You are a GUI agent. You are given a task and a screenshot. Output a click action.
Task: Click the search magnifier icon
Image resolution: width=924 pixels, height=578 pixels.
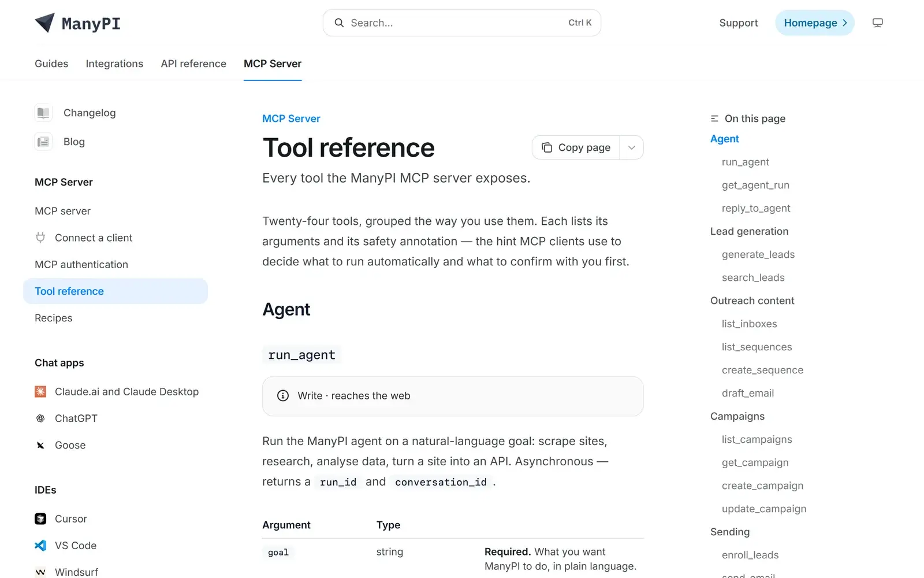(339, 23)
